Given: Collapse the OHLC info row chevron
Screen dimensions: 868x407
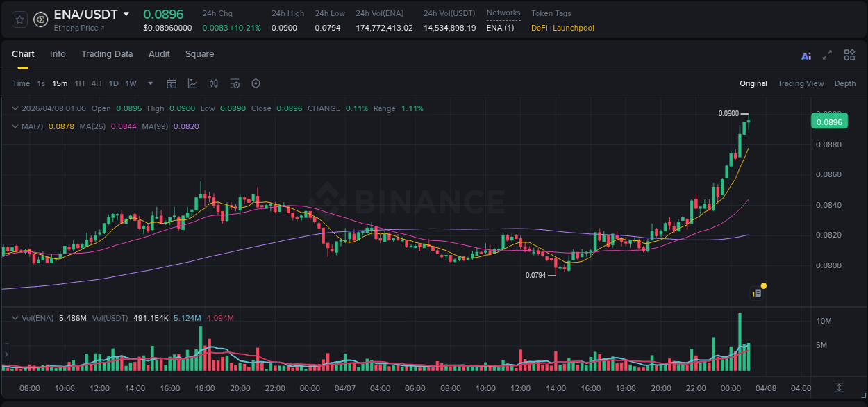Looking at the screenshot, I should coord(15,108).
